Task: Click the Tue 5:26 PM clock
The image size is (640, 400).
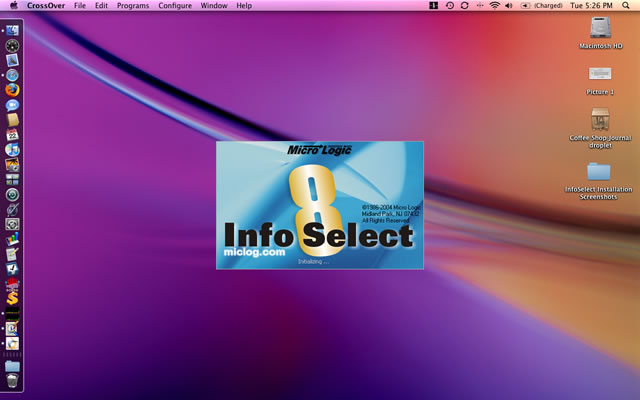Action: point(591,5)
